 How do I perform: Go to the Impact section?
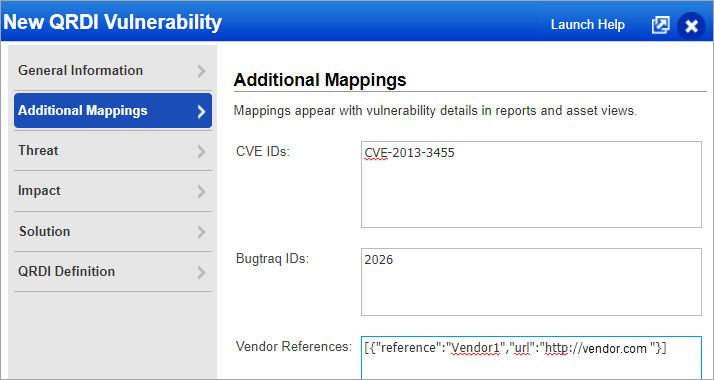(x=112, y=191)
